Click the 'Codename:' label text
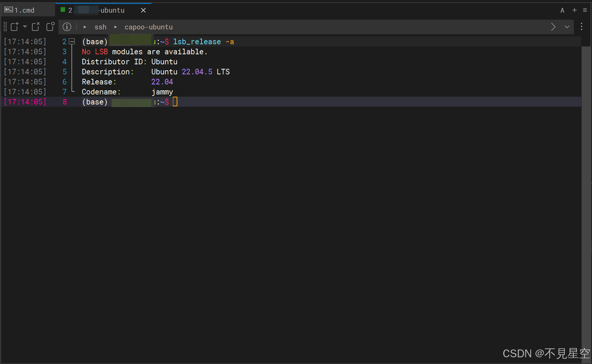Screen dimensions: 592x364 tap(101, 92)
